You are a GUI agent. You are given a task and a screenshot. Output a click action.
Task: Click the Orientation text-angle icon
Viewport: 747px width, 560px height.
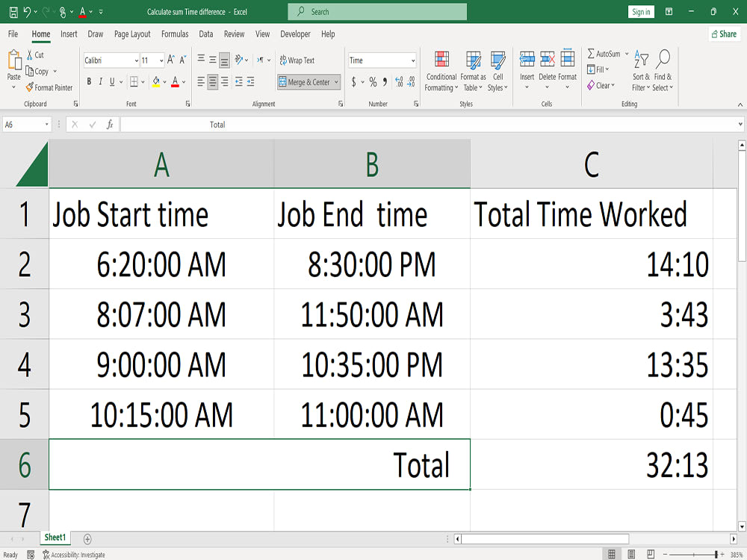(239, 60)
